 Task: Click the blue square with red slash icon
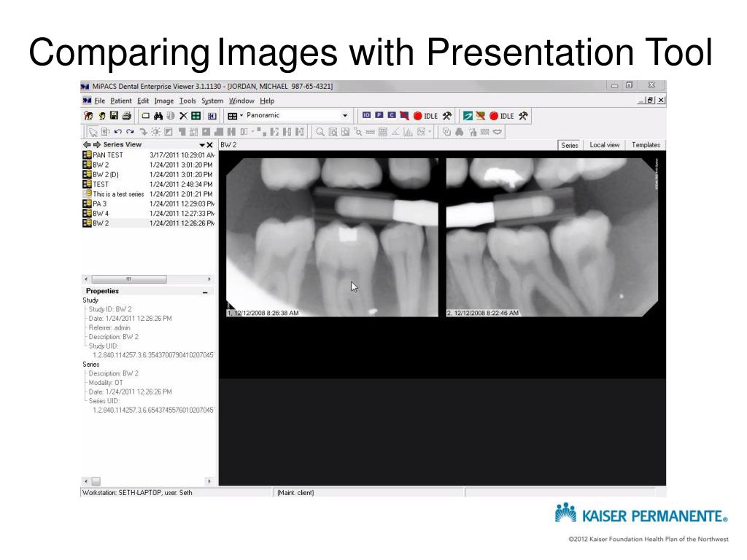pyautogui.click(x=404, y=116)
